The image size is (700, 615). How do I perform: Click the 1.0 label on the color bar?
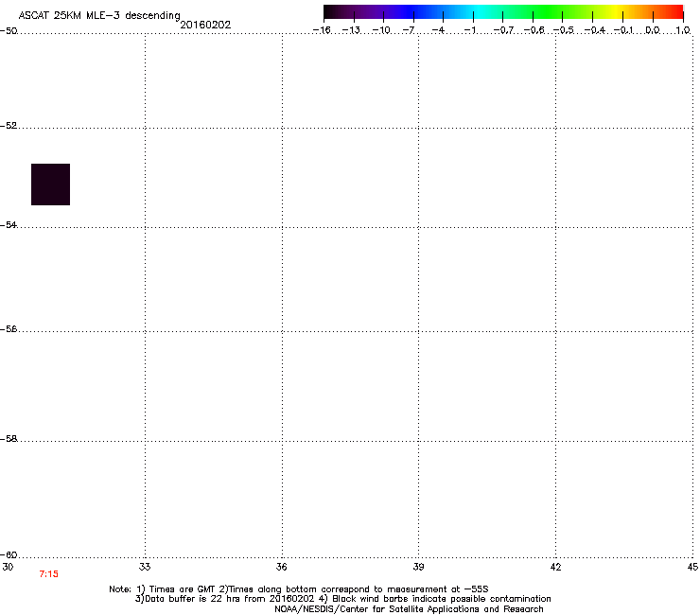tap(683, 30)
